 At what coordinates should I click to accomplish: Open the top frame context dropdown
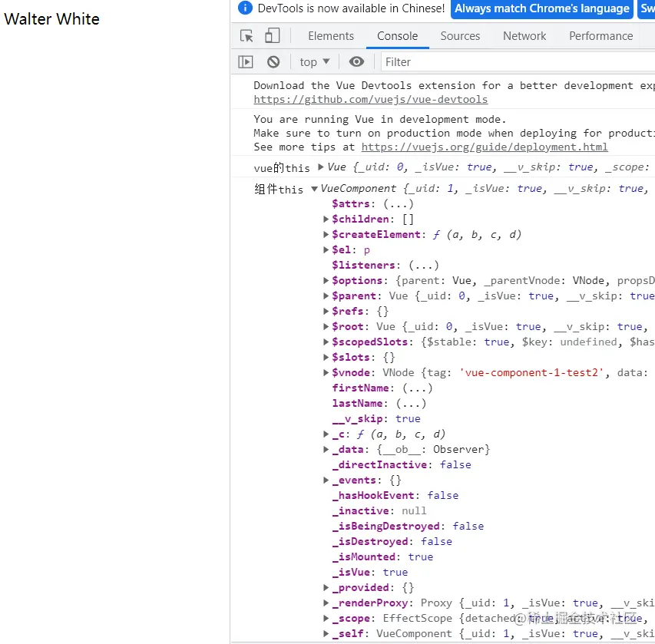point(313,61)
